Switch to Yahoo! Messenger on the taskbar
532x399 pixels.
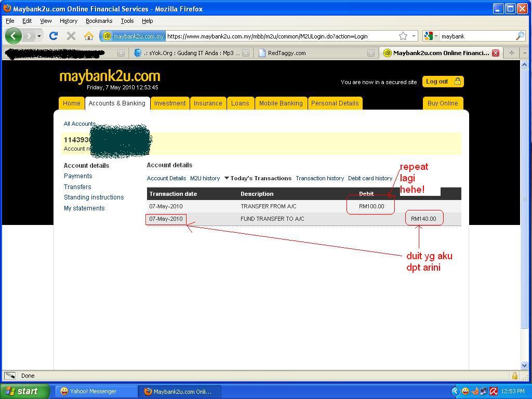pos(96,392)
